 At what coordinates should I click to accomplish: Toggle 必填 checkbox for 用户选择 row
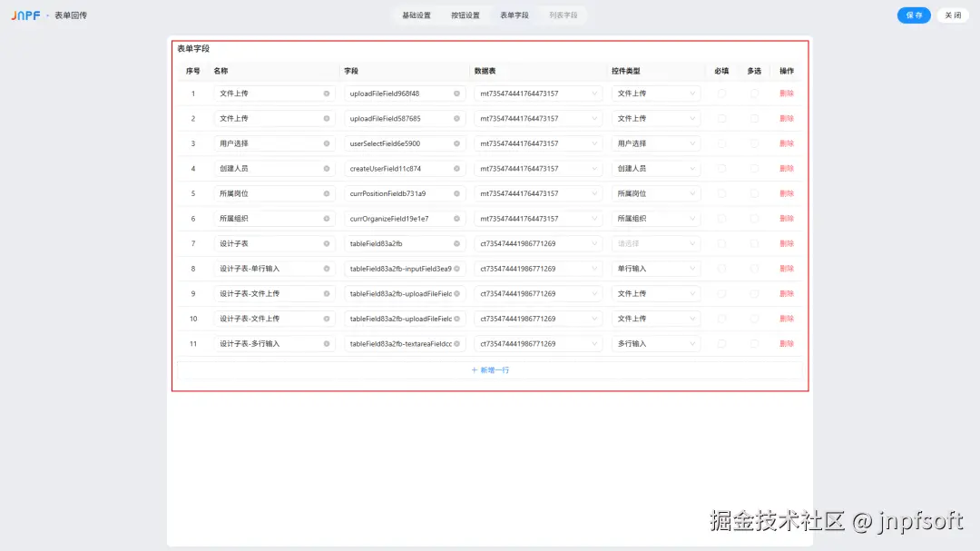[722, 143]
